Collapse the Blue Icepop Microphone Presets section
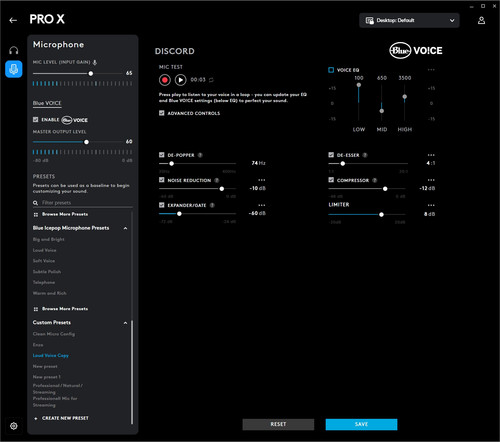 [125, 228]
